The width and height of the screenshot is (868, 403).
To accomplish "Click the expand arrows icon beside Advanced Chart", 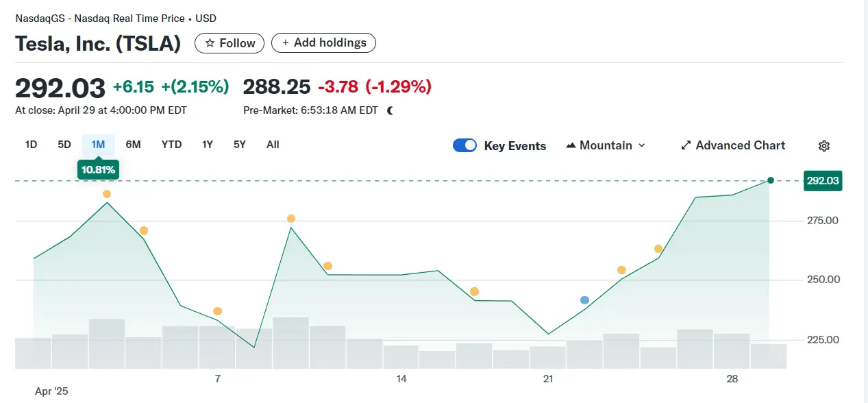I will pos(685,146).
